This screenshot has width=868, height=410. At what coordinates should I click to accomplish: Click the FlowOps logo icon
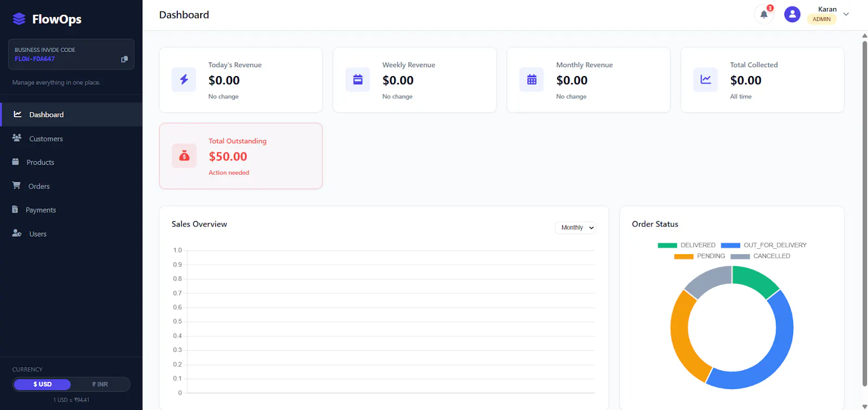pyautogui.click(x=19, y=19)
